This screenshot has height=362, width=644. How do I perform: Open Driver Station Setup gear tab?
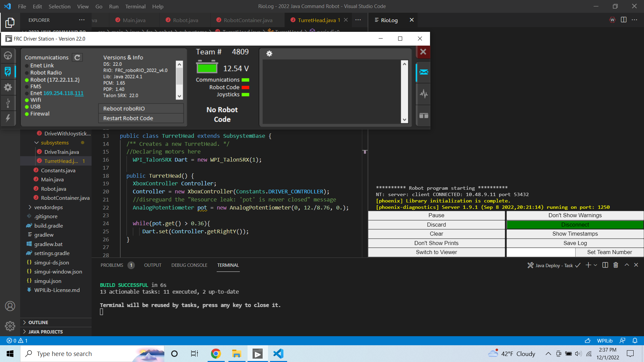click(x=8, y=87)
